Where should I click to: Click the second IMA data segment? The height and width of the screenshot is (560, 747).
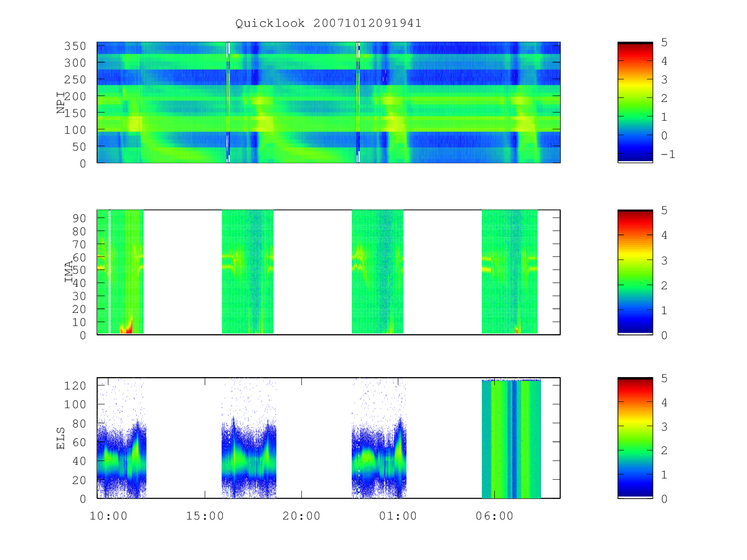click(x=248, y=272)
